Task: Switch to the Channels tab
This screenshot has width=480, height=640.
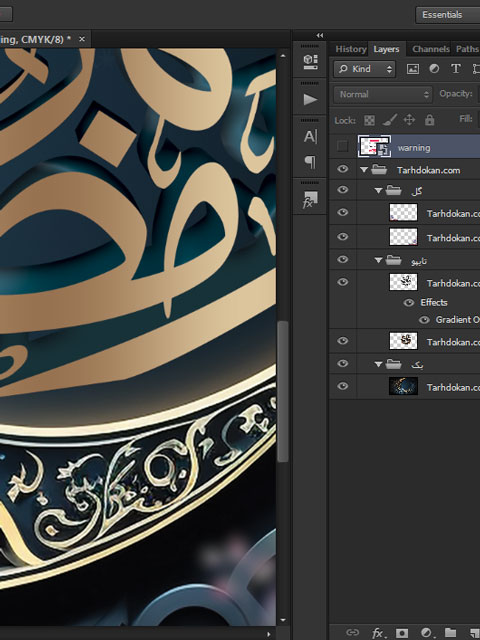Action: (431, 49)
